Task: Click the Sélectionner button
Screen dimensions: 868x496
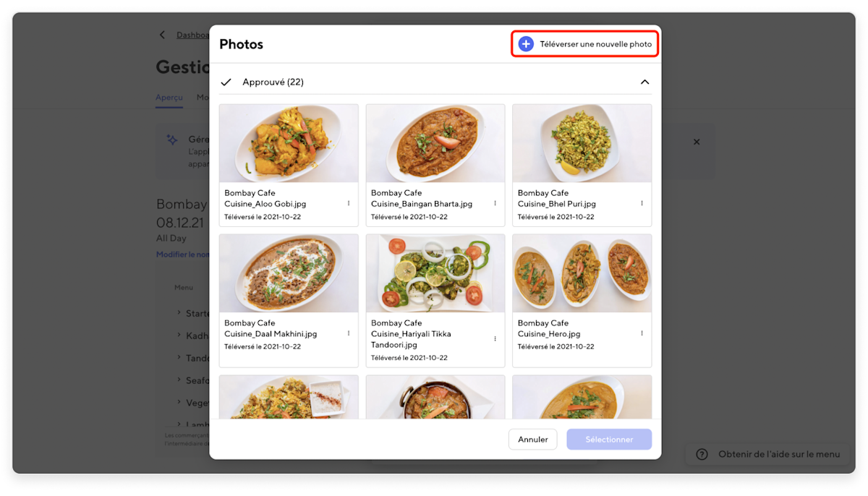Action: click(609, 440)
